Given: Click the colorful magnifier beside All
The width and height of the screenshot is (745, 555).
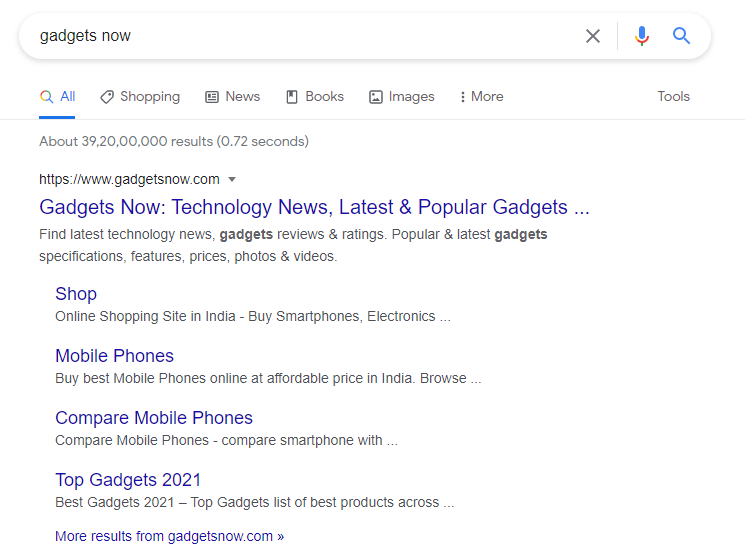Looking at the screenshot, I should pos(47,97).
